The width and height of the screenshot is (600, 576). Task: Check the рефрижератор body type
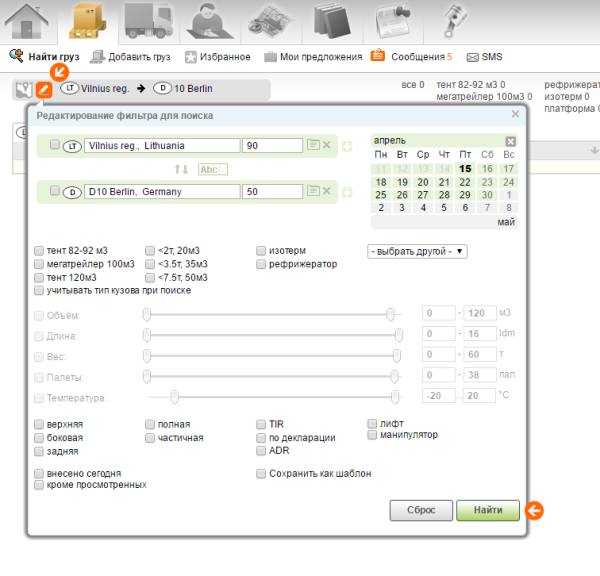point(261,264)
